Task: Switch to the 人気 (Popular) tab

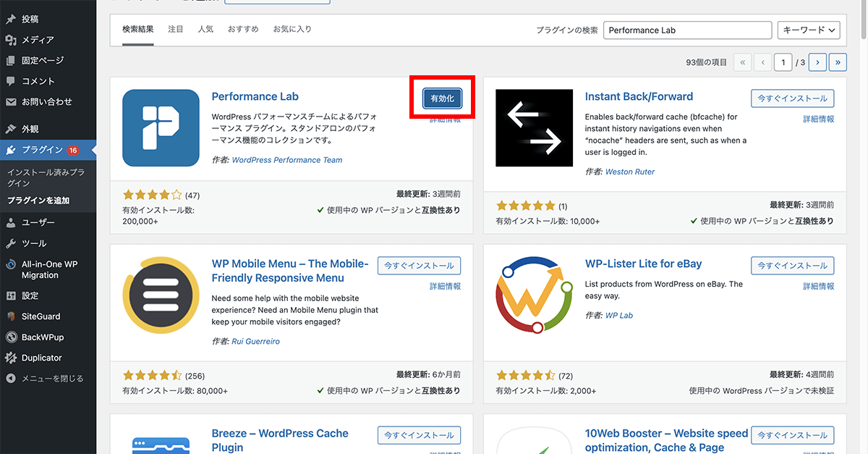Action: (x=205, y=30)
